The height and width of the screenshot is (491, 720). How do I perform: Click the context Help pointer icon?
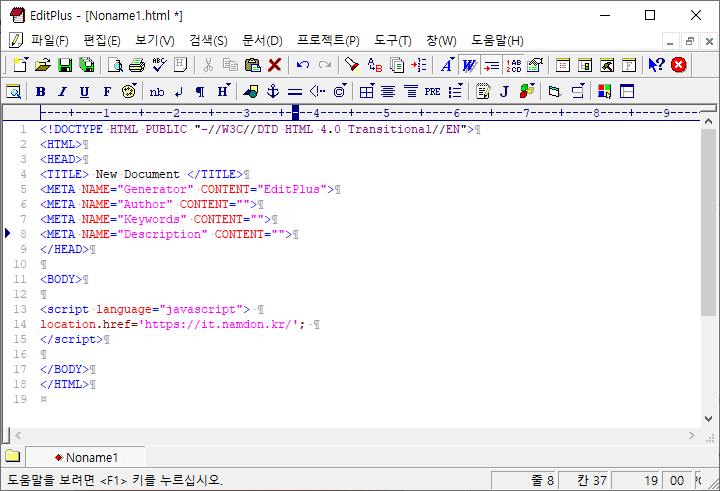click(x=656, y=65)
